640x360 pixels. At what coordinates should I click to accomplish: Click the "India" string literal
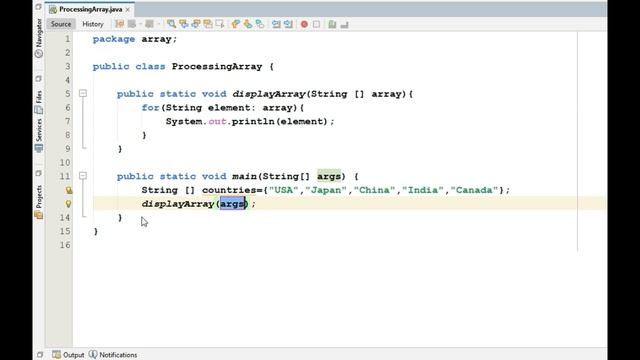coord(423,190)
